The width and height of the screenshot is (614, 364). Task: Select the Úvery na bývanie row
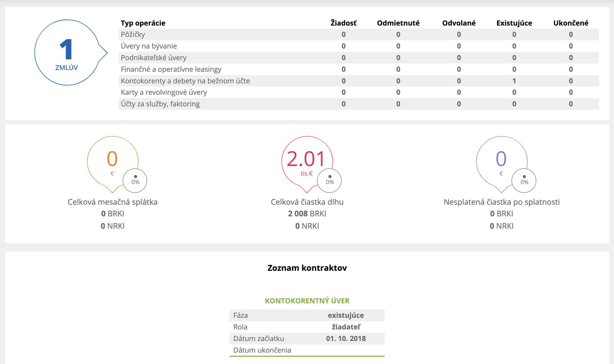coord(149,46)
